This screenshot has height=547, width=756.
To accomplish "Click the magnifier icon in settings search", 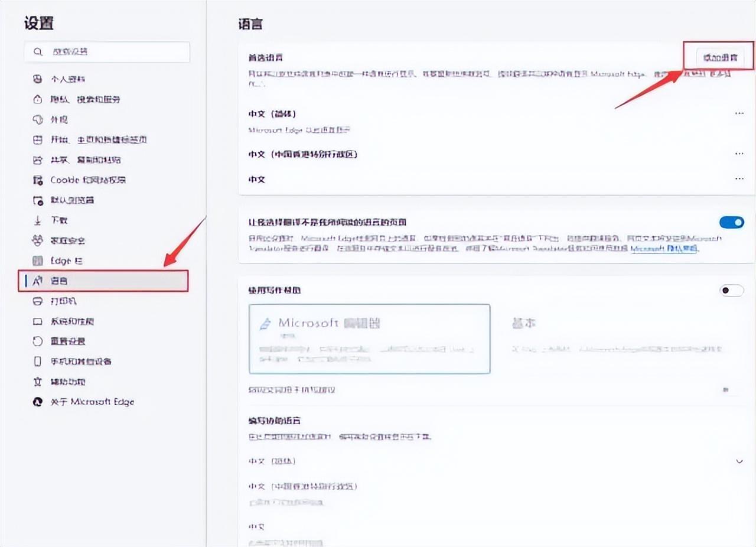I will pos(38,52).
